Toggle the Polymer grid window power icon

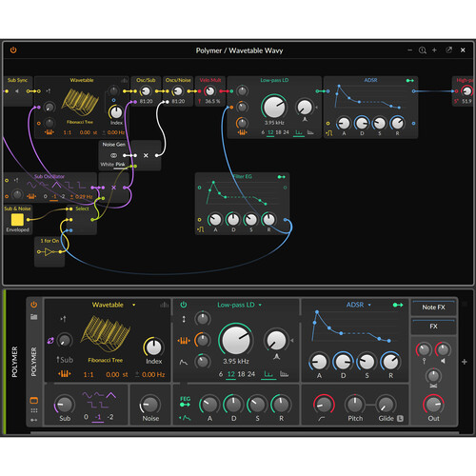pos(13,50)
